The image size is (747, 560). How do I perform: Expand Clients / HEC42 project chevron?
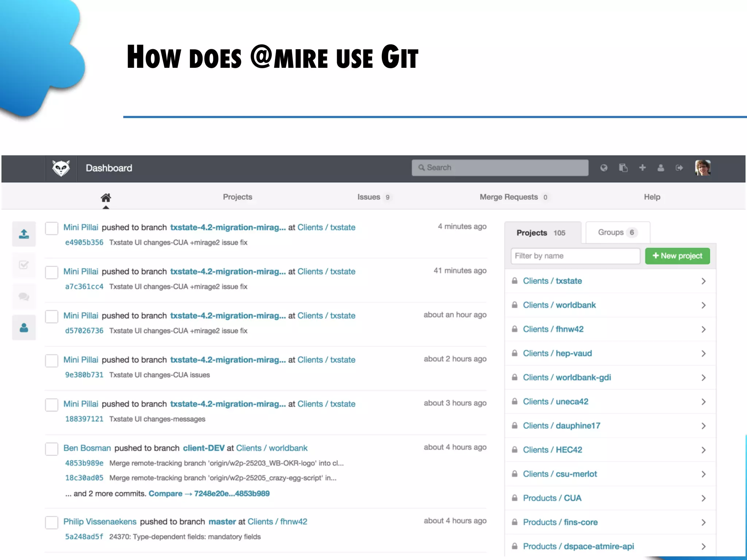(704, 450)
